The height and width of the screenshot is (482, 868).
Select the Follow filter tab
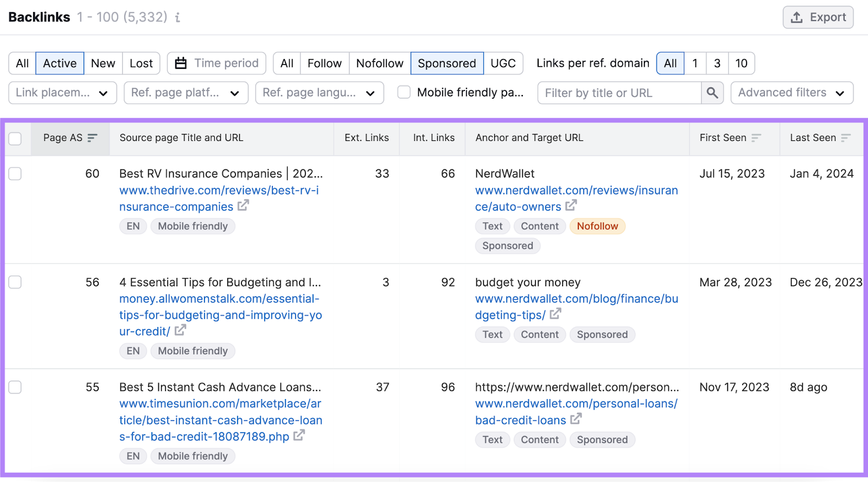[x=324, y=63]
